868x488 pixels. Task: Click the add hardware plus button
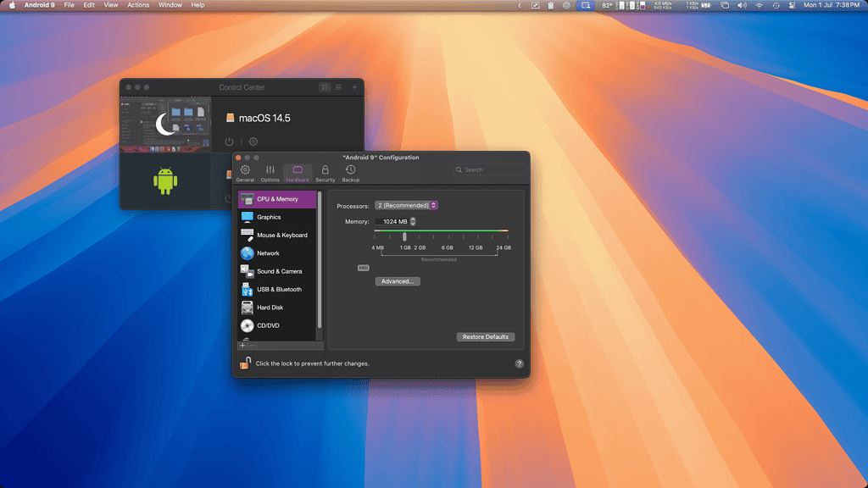242,346
